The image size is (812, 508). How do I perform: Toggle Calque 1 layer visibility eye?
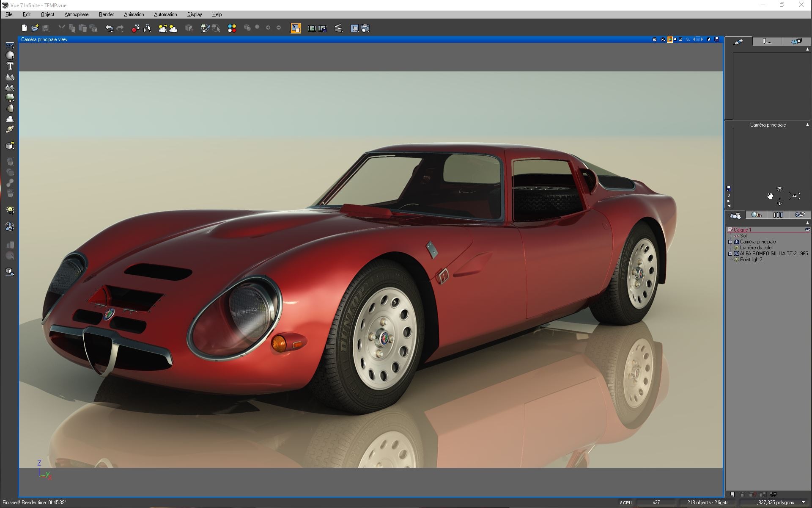click(807, 229)
